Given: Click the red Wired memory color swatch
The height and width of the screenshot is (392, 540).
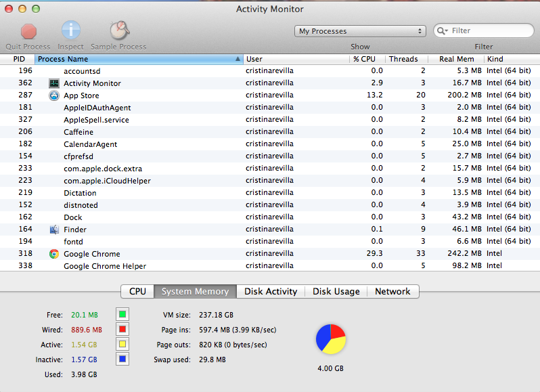Looking at the screenshot, I should point(122,329).
